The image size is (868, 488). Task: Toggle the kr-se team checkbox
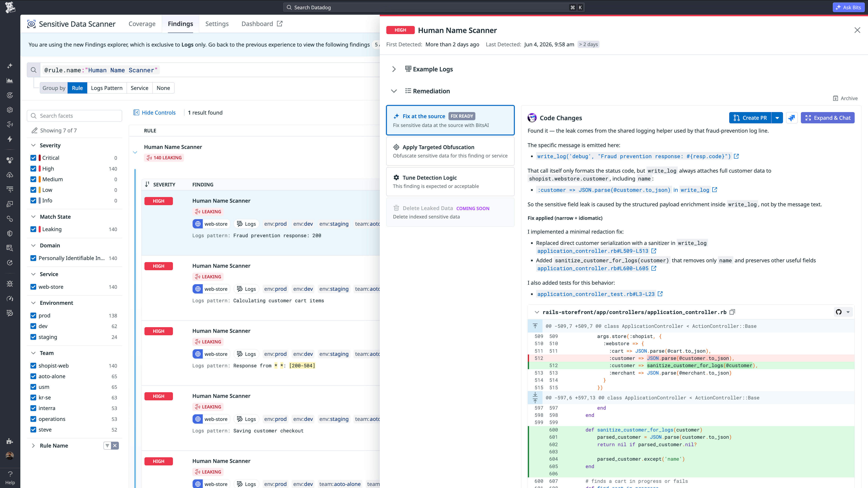pos(33,397)
